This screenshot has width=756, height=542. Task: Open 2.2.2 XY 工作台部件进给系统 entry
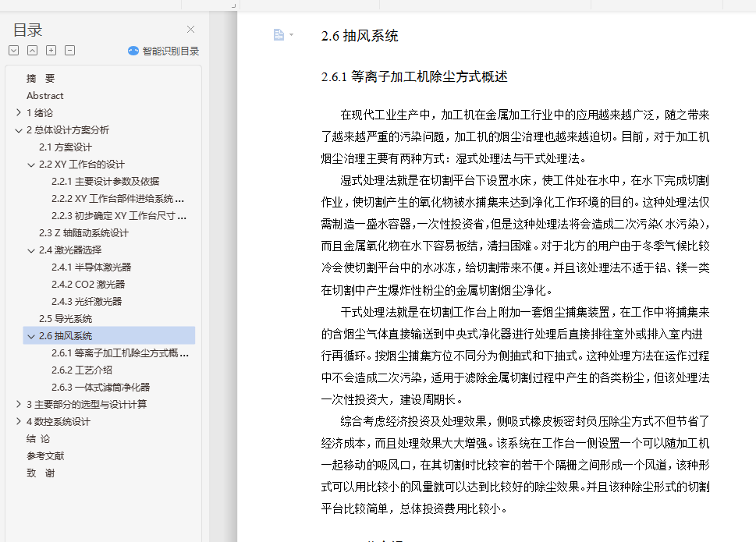(x=118, y=199)
